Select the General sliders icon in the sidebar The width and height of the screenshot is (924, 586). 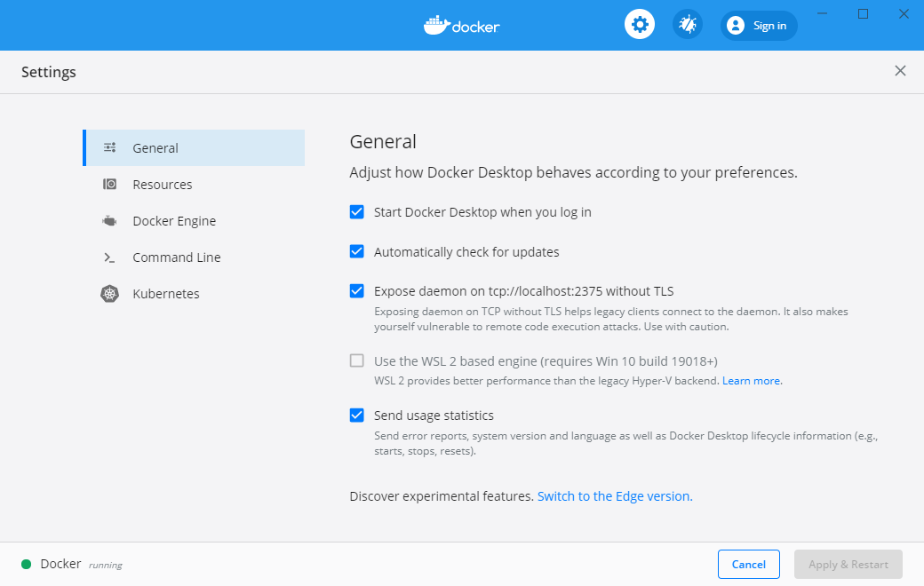109,147
